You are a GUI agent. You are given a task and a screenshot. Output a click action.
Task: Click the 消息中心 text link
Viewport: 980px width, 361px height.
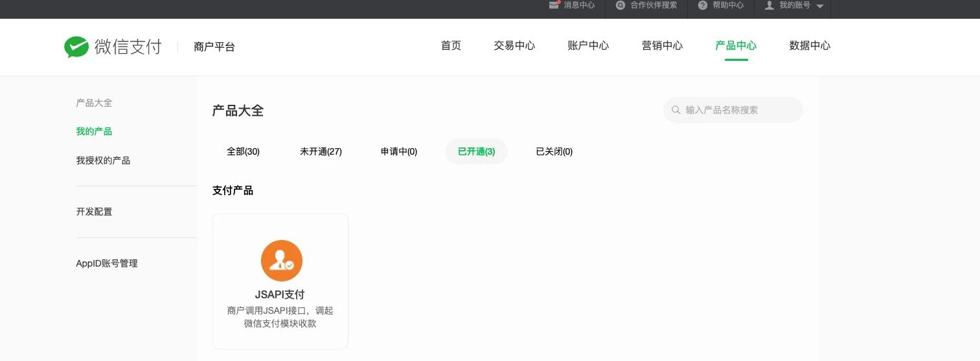[x=579, y=5]
